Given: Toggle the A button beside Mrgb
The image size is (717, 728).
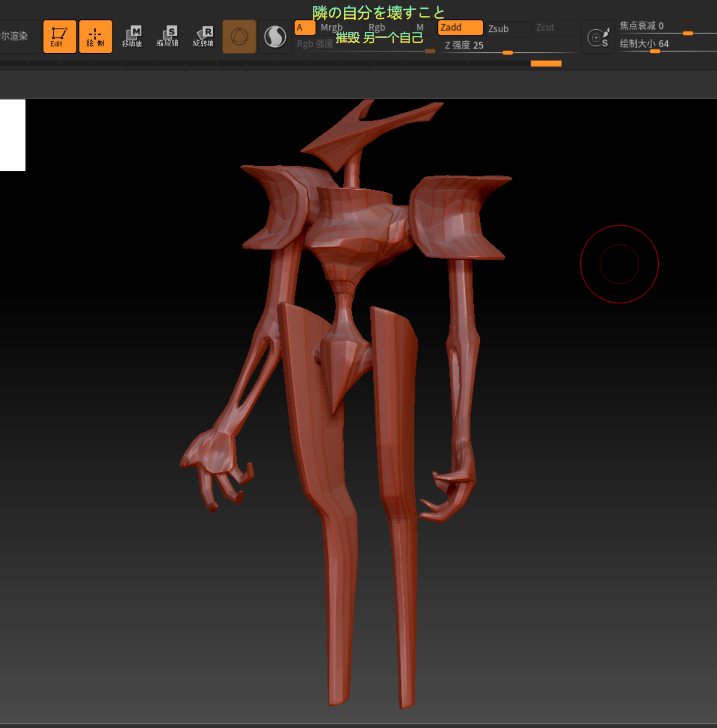Looking at the screenshot, I should click(x=304, y=28).
